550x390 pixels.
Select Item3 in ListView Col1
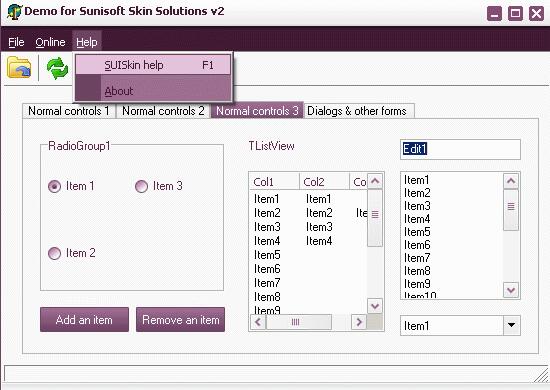[x=267, y=227]
